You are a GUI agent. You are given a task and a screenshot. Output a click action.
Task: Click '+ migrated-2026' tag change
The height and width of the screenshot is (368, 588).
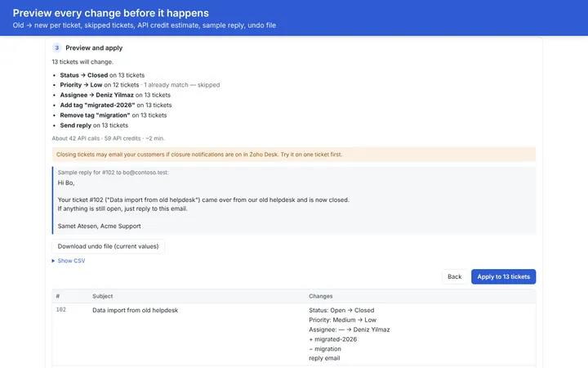(x=332, y=339)
